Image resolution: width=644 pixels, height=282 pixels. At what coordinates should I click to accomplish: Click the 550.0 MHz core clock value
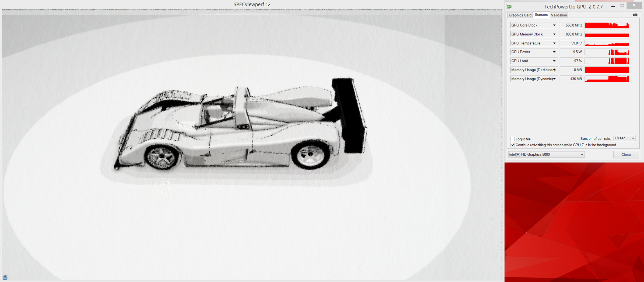(x=572, y=25)
